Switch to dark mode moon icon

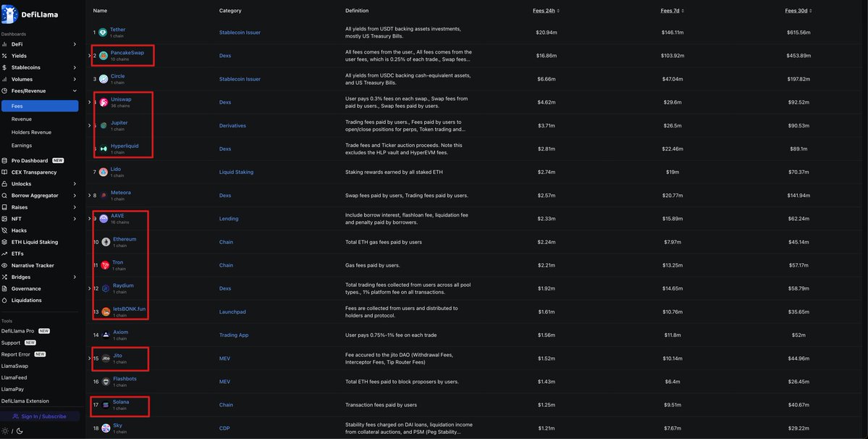pos(20,431)
